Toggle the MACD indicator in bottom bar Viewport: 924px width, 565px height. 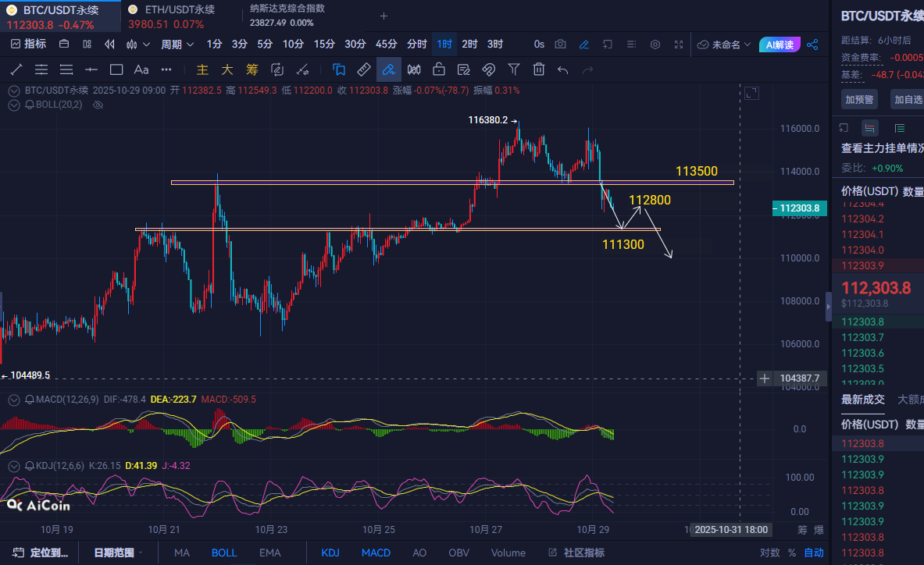[x=376, y=553]
